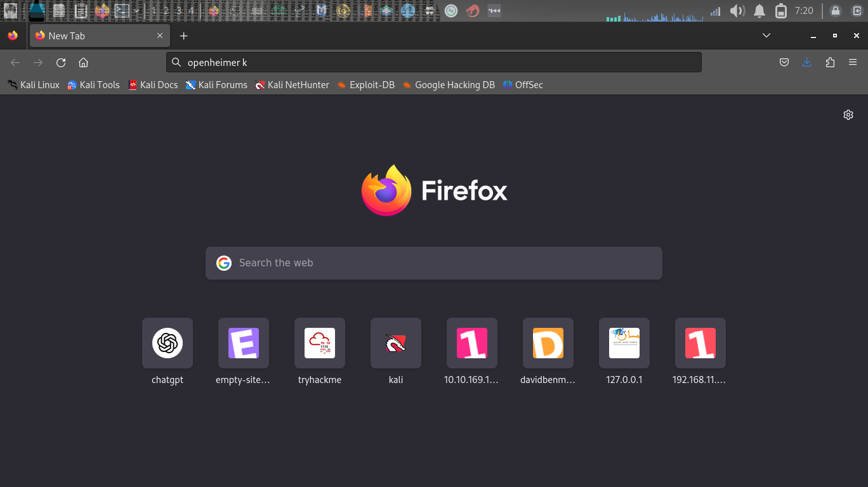The height and width of the screenshot is (487, 868).
Task: Expand the terminal launcher dropdown arrow
Action: [136, 11]
